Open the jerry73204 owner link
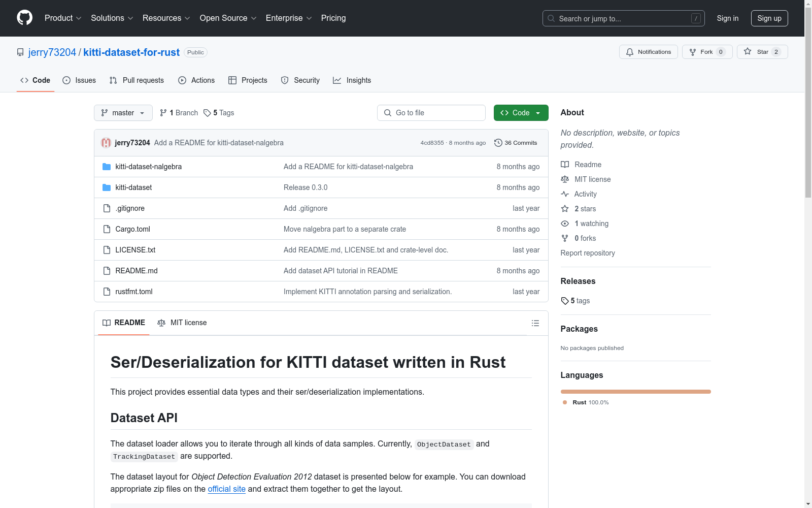The width and height of the screenshot is (812, 508). click(x=52, y=52)
